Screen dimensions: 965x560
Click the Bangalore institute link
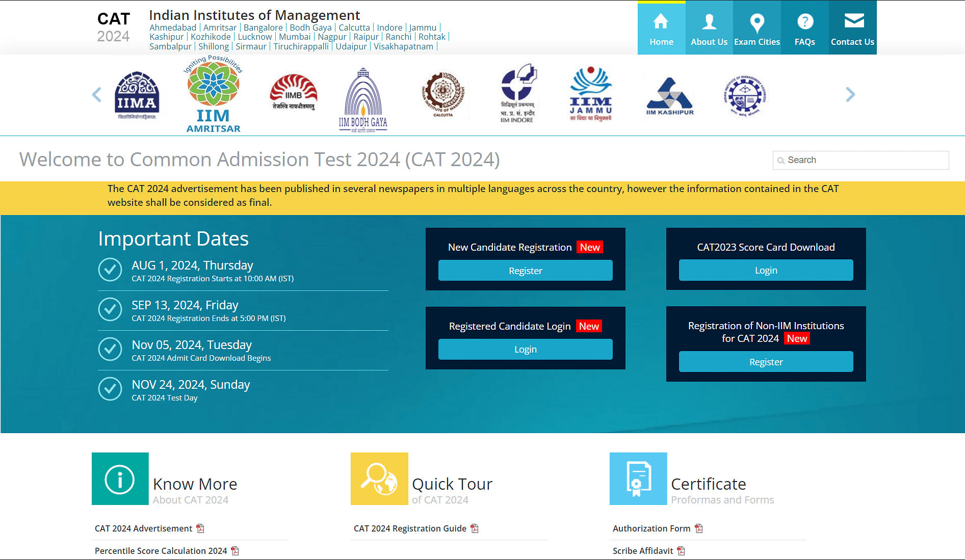(263, 28)
